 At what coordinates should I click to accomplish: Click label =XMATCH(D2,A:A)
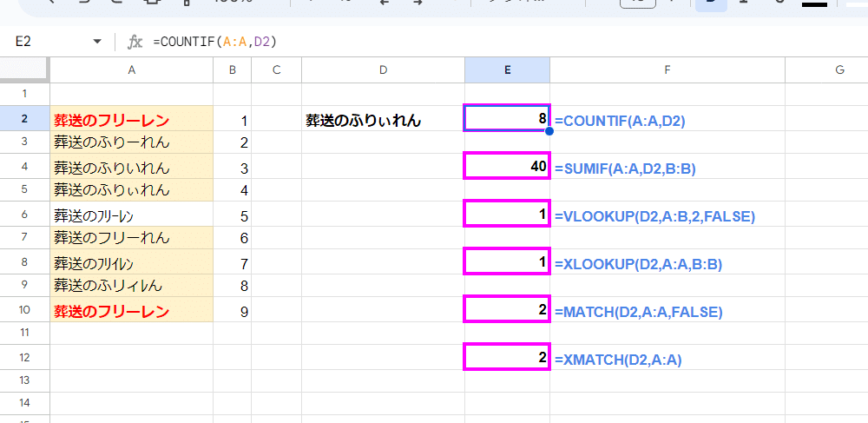click(x=618, y=360)
